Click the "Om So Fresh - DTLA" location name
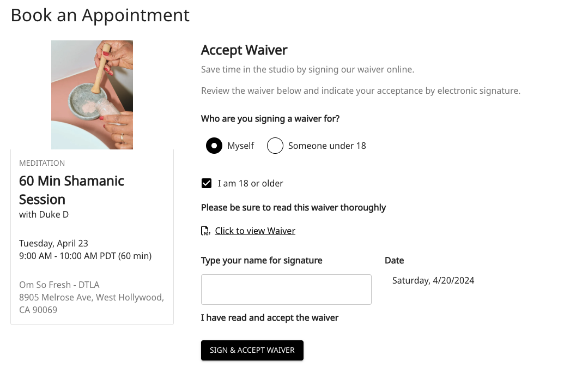Image resolution: width=588 pixels, height=391 pixels. 59,285
